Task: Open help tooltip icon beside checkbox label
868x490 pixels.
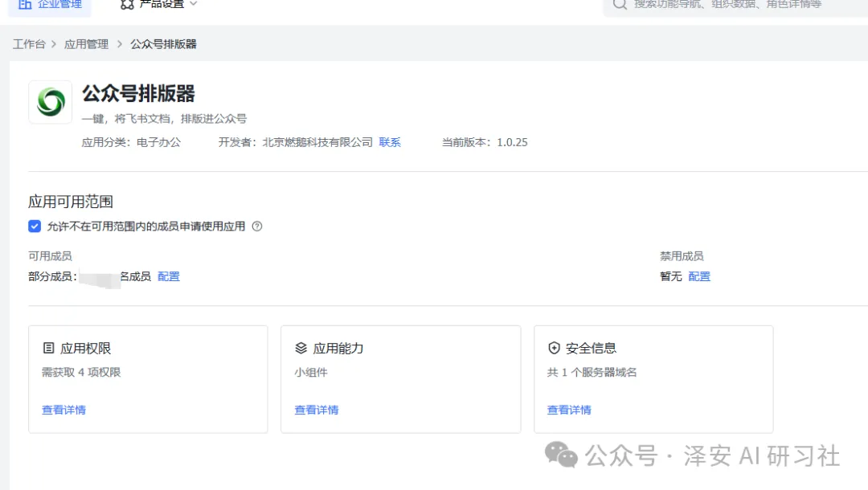Action: [257, 227]
